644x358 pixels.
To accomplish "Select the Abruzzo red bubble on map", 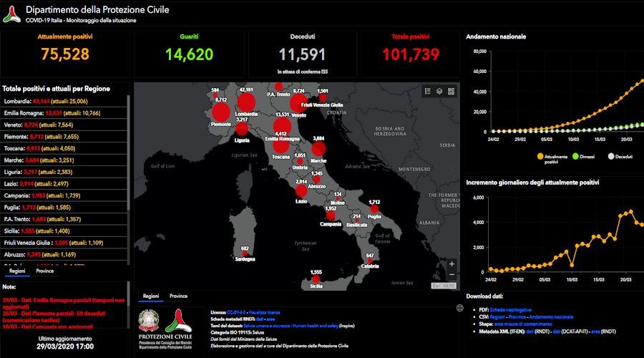I will 317,180.
